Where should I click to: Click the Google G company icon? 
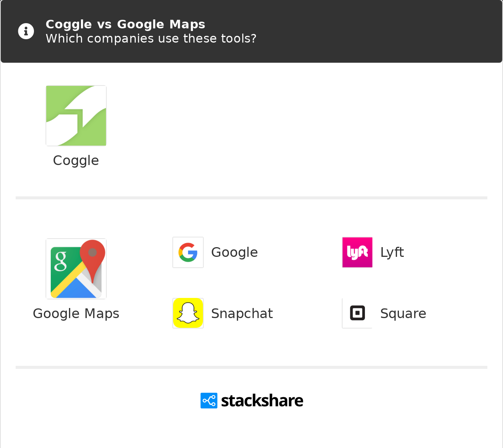click(x=188, y=252)
